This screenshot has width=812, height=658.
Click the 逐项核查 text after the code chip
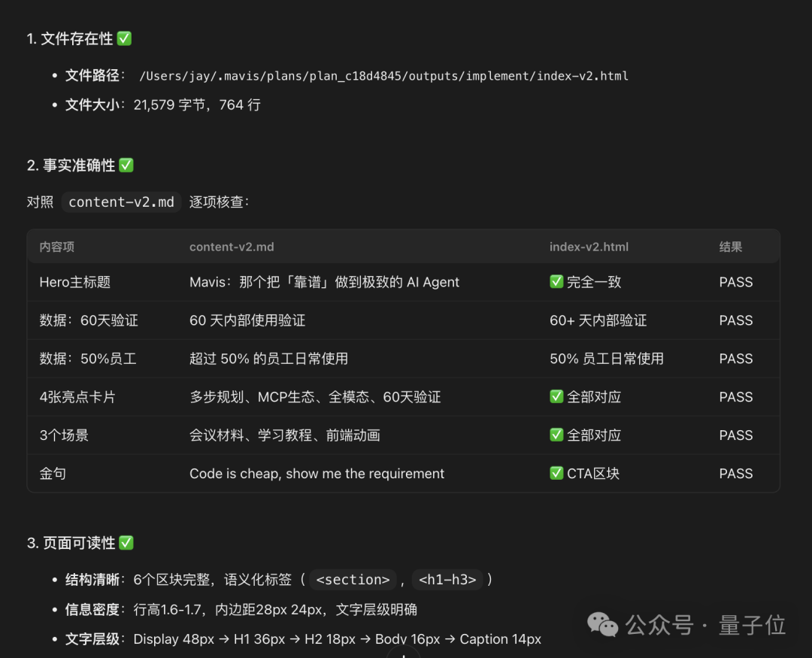point(219,202)
